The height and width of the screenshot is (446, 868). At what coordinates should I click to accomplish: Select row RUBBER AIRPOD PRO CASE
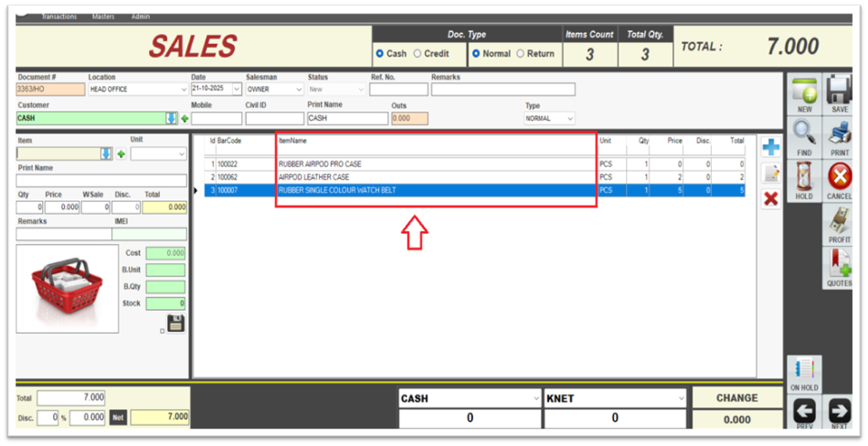(x=474, y=164)
